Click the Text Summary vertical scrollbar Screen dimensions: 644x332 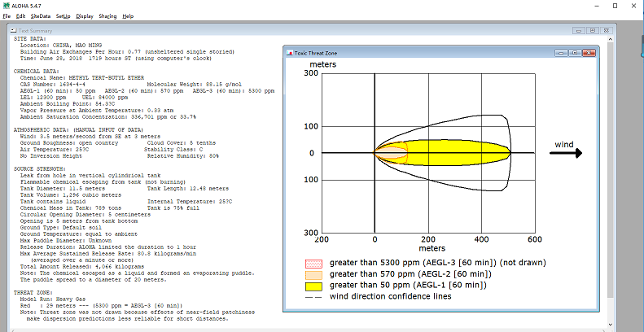[611, 181]
